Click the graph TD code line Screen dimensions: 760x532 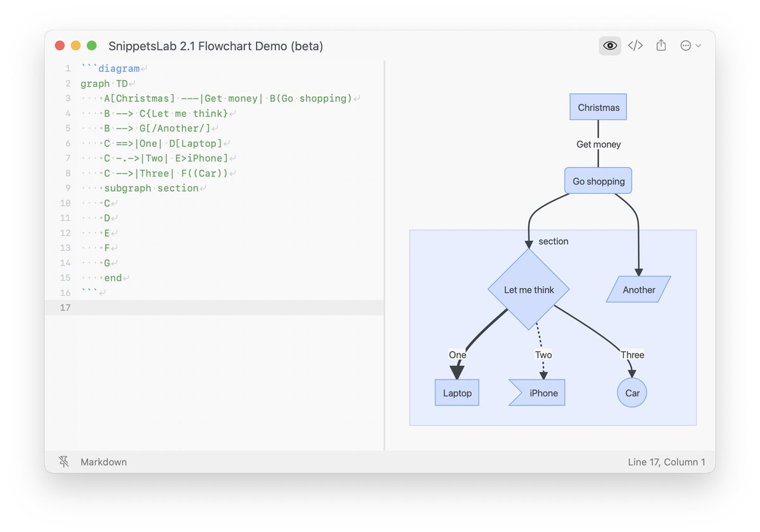tap(104, 84)
